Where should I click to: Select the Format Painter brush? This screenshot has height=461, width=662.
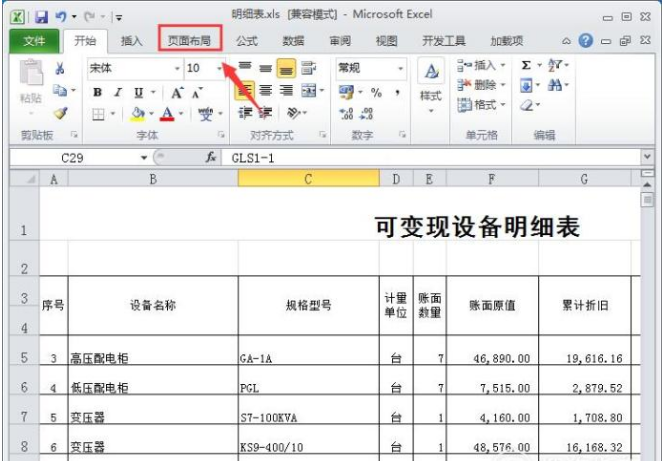coord(61,113)
